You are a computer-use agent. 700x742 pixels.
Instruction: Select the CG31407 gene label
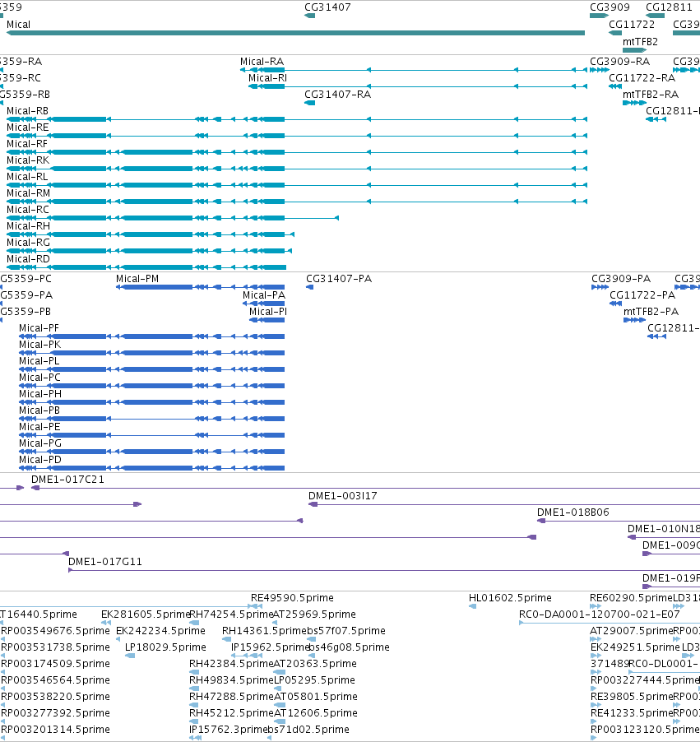327,7
